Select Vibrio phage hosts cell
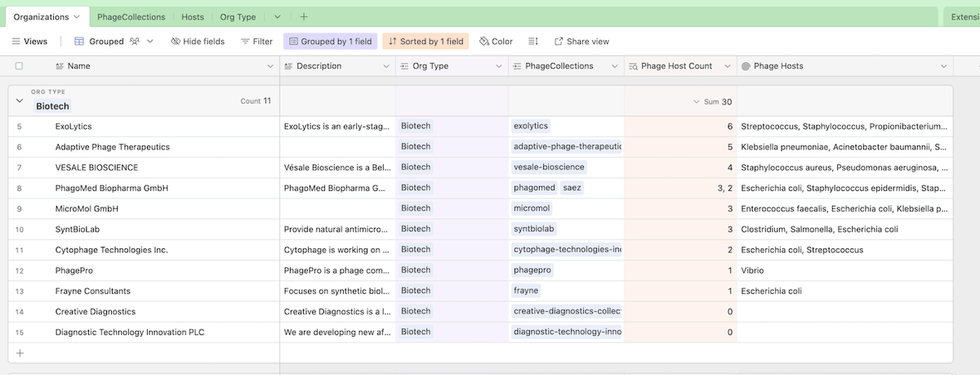This screenshot has height=375, width=980. click(x=844, y=270)
